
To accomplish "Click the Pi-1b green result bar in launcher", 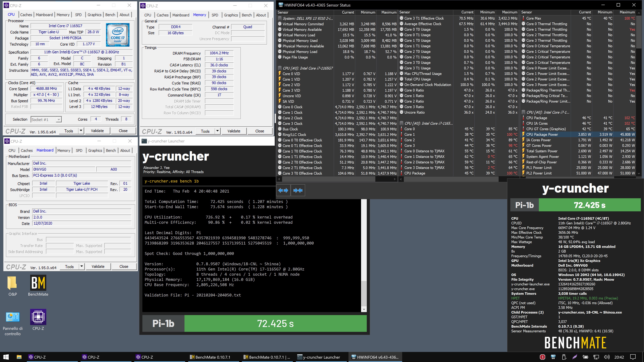I will [275, 323].
